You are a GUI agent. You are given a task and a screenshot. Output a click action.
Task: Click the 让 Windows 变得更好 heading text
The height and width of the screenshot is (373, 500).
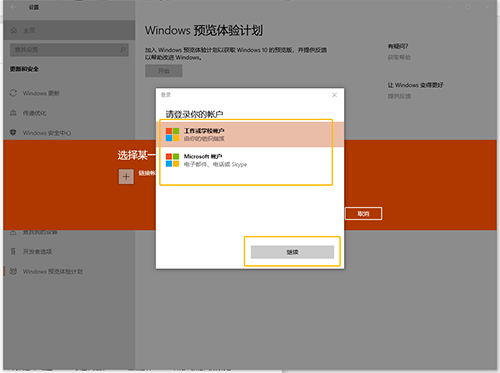(415, 85)
